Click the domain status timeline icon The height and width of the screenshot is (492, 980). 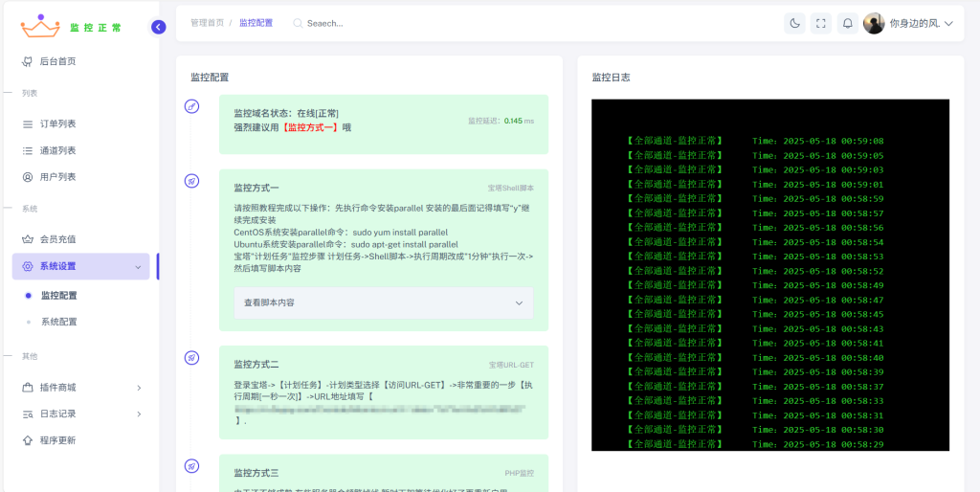pos(192,106)
